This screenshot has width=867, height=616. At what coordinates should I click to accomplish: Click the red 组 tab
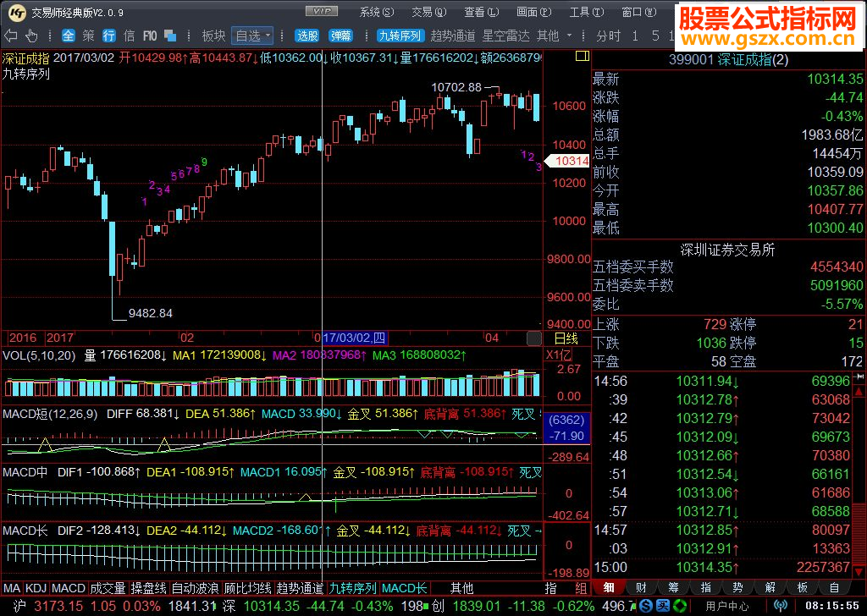tap(581, 588)
